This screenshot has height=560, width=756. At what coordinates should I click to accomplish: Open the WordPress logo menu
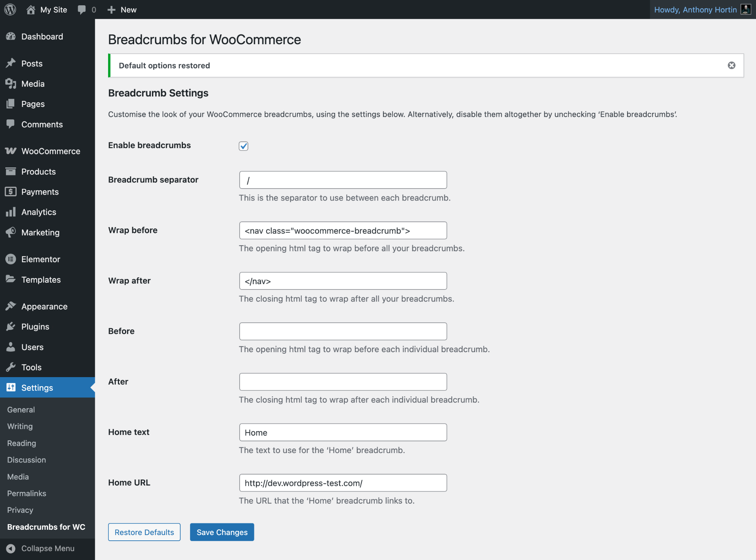[x=10, y=9]
